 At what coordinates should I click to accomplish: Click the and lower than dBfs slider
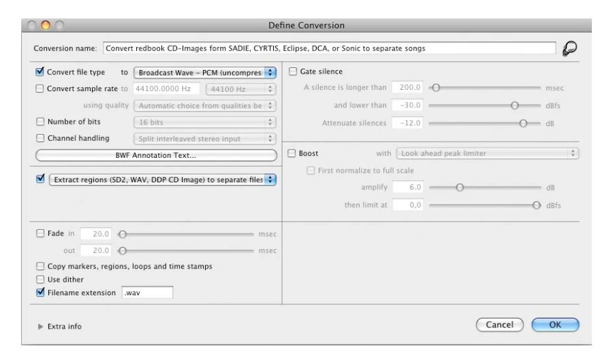coord(484,105)
